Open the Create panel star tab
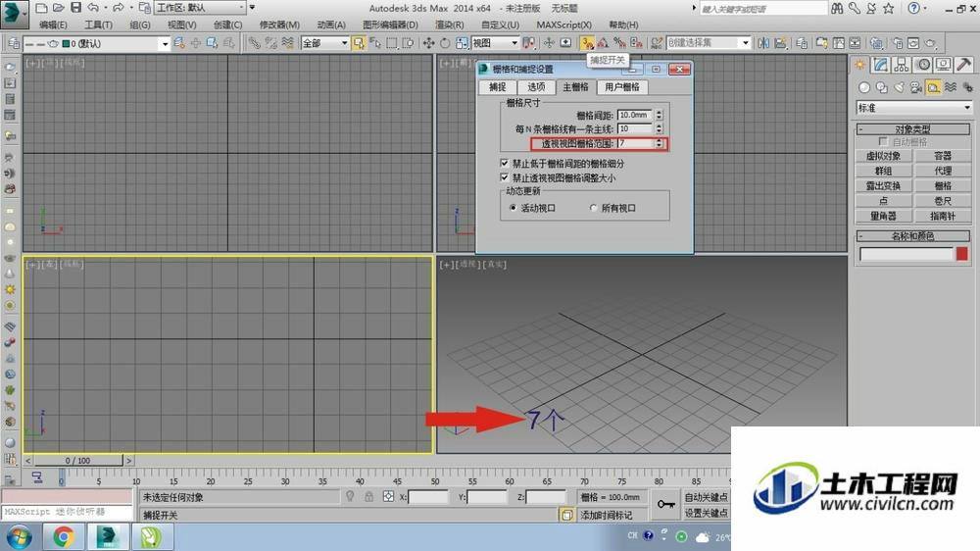 (x=860, y=65)
